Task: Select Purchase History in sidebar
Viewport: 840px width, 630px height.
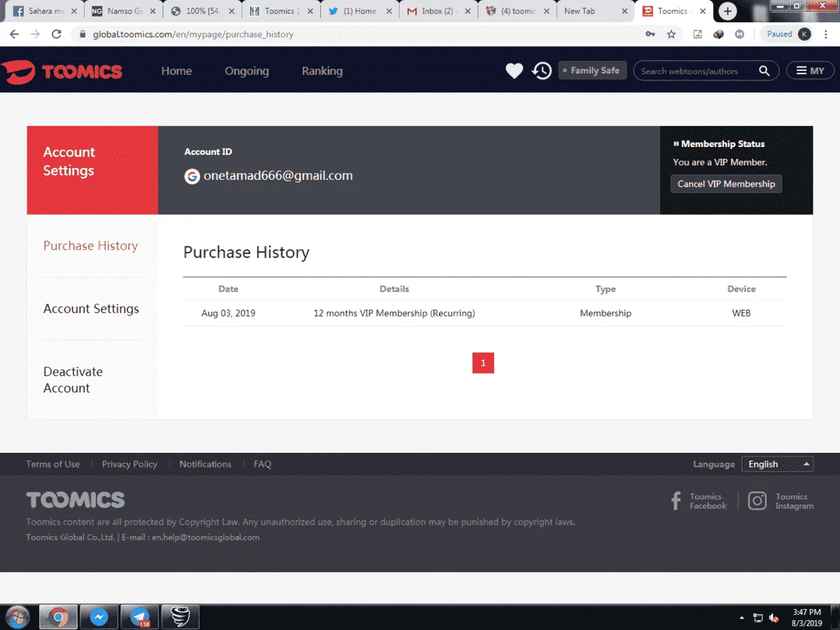Action: (90, 246)
